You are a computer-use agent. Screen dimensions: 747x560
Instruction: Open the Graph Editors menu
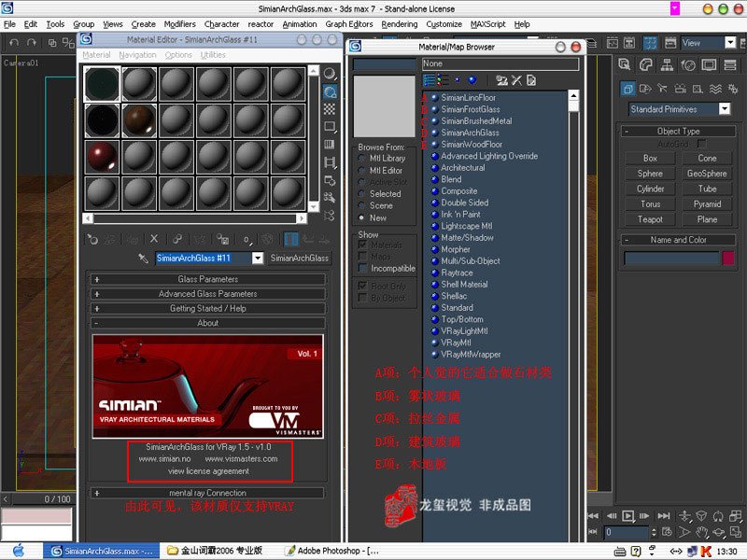[x=349, y=24]
